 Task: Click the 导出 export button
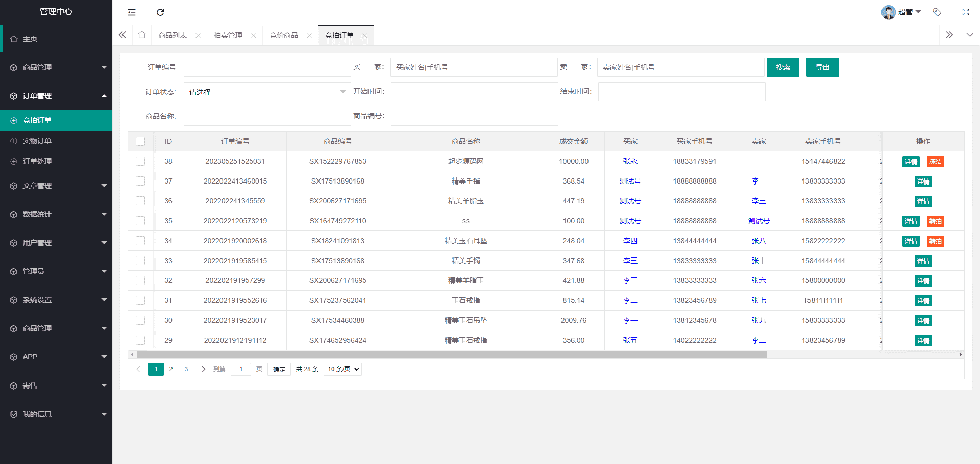822,67
